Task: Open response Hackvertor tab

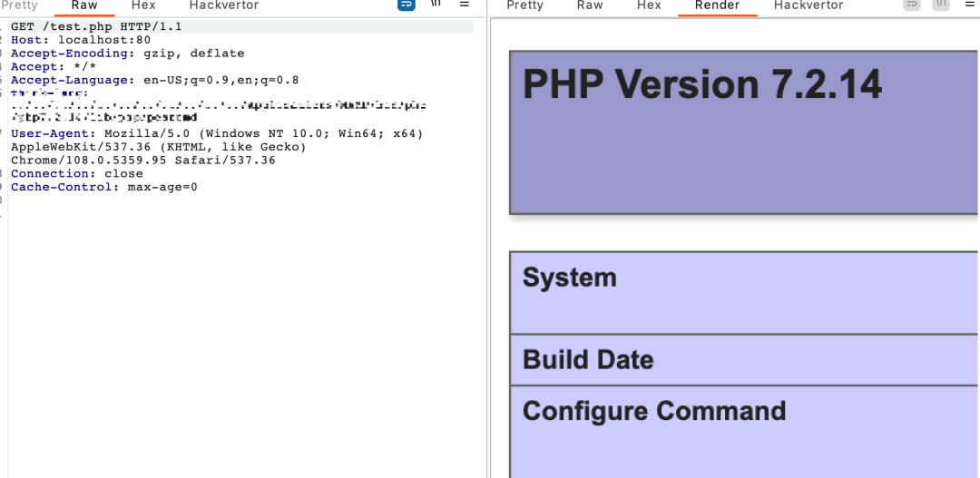Action: [808, 5]
